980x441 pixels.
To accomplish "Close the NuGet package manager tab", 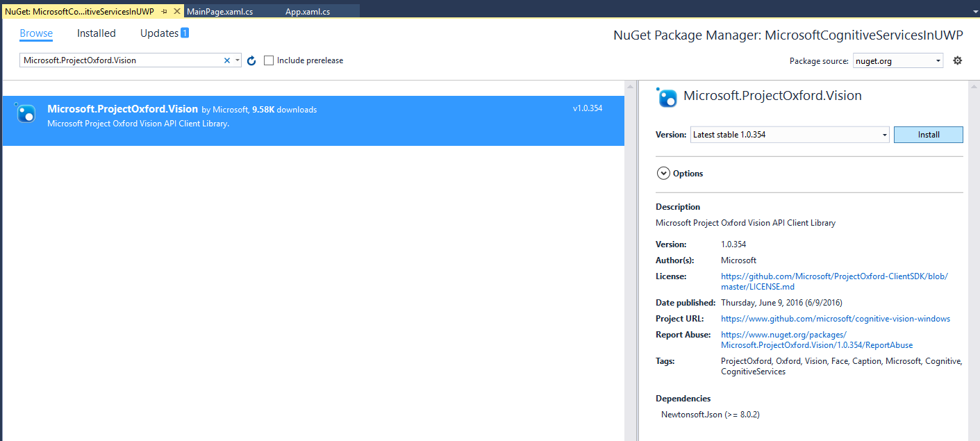I will (176, 12).
